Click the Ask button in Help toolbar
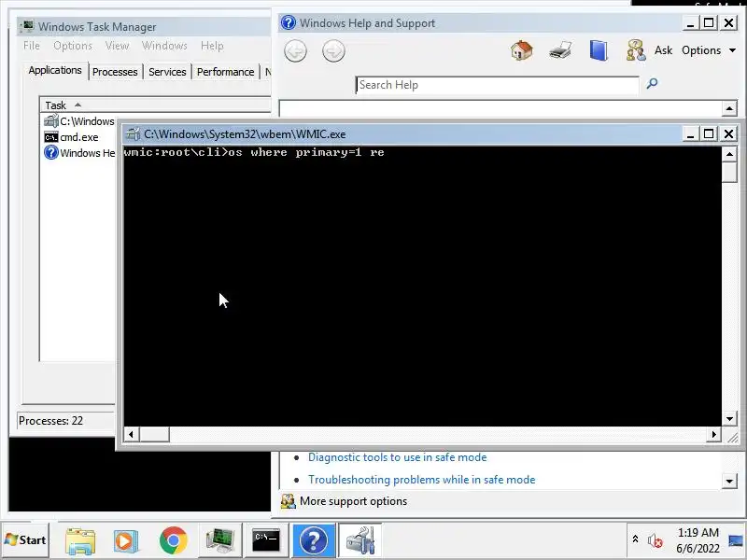Viewport: 747px width, 560px height. (663, 50)
